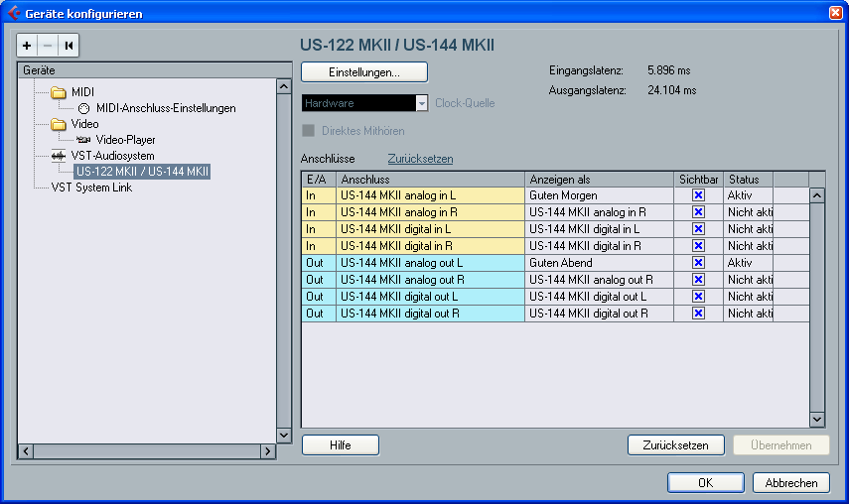Click the Sichtbar column header
The image size is (849, 504).
[x=698, y=179]
